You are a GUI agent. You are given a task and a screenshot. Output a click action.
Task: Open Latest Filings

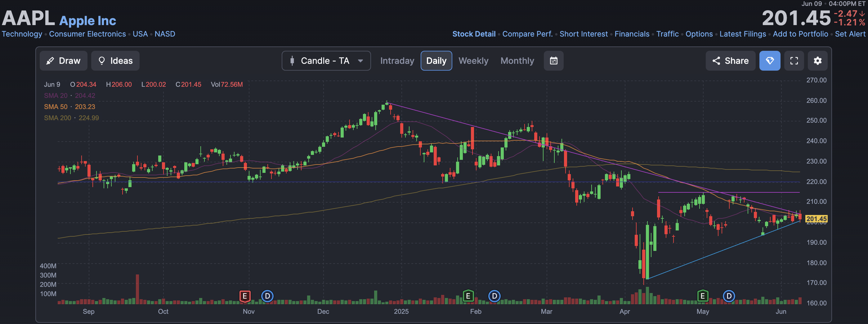pyautogui.click(x=743, y=34)
